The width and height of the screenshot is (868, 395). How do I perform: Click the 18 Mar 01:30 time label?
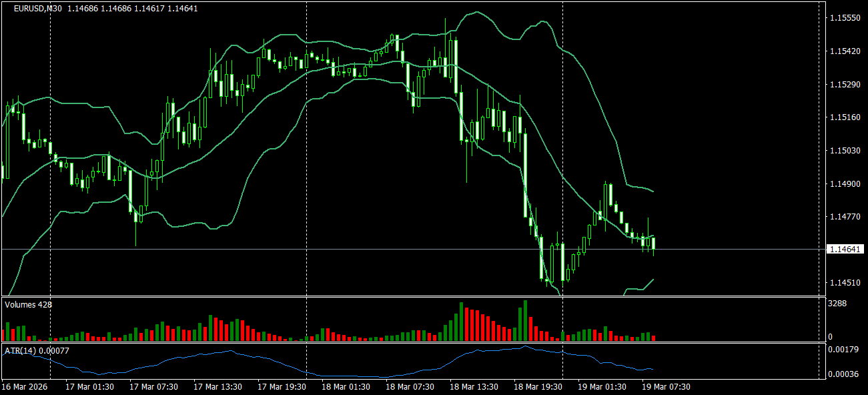click(x=346, y=387)
